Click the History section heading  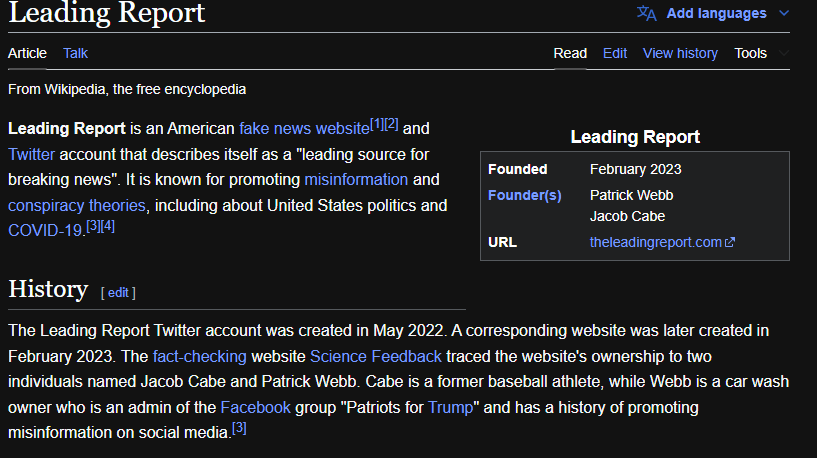(48, 289)
